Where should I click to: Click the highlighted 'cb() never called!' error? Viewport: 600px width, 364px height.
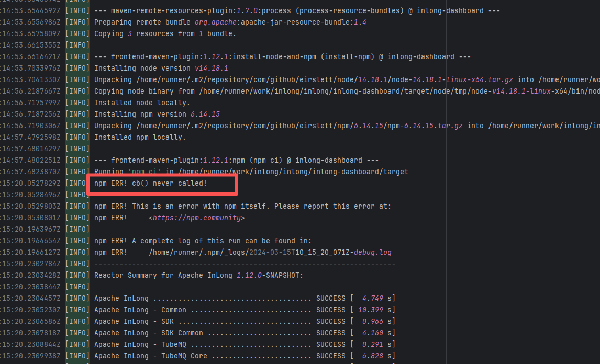pyautogui.click(x=150, y=184)
